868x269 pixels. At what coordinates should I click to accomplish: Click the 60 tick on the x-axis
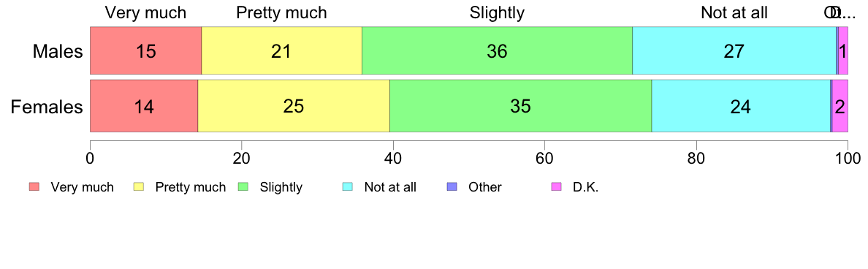544,156
